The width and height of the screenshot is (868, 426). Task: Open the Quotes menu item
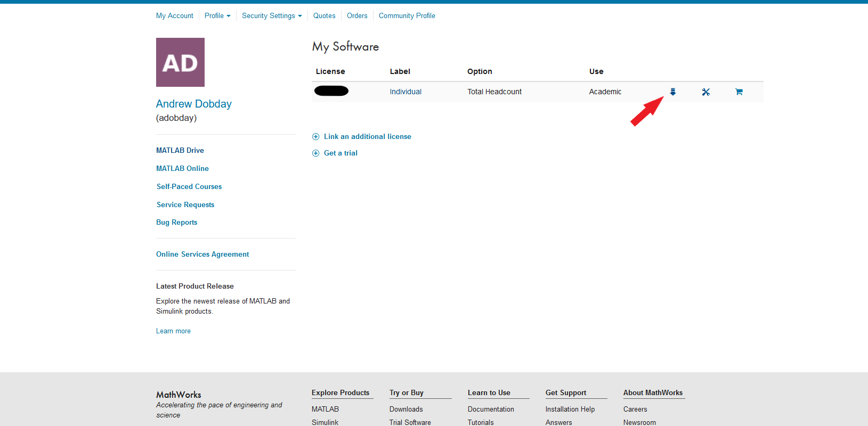point(325,15)
